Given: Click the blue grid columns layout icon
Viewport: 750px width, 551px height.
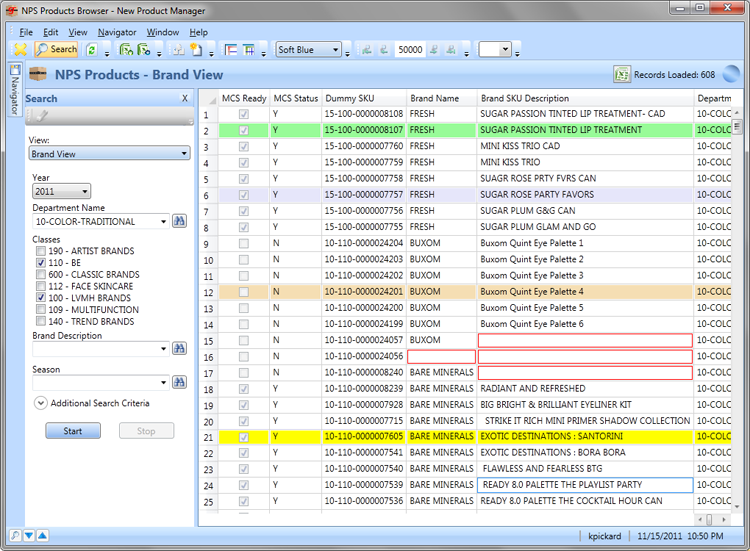Looking at the screenshot, I should (249, 50).
